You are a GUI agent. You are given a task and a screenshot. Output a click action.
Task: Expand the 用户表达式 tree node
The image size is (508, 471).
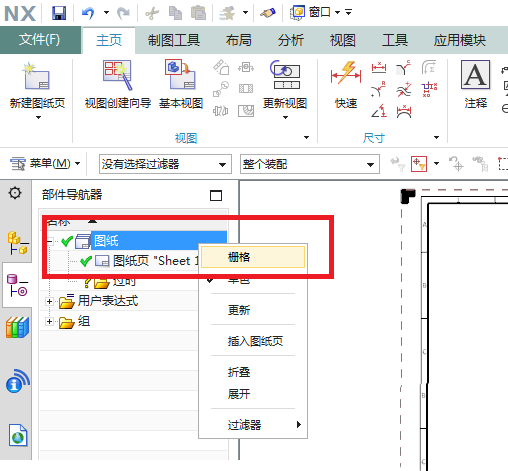(x=49, y=302)
